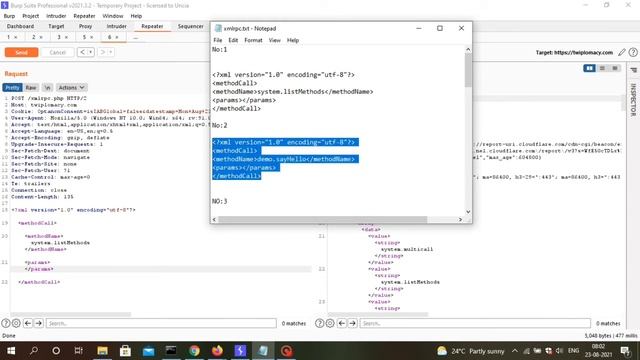640x360 pixels.
Task: Open the Notepad View menu
Action: tap(274, 40)
